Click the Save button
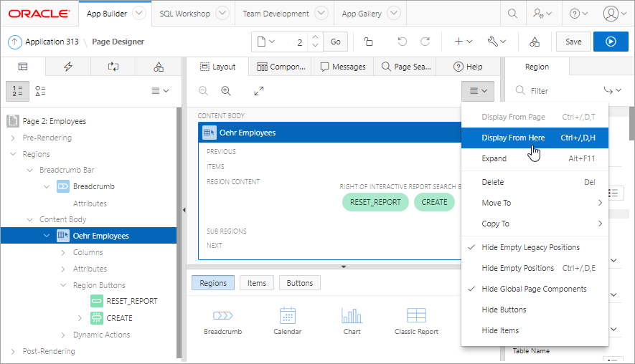This screenshot has width=635, height=364. (573, 42)
